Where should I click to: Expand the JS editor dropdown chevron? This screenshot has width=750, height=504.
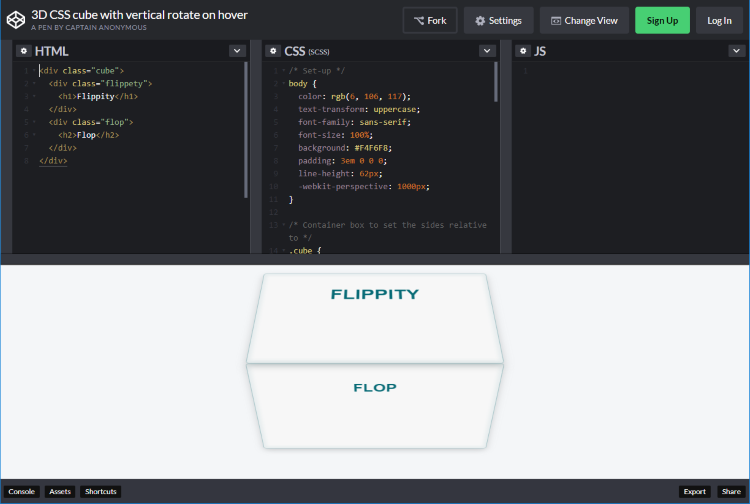pyautogui.click(x=734, y=51)
